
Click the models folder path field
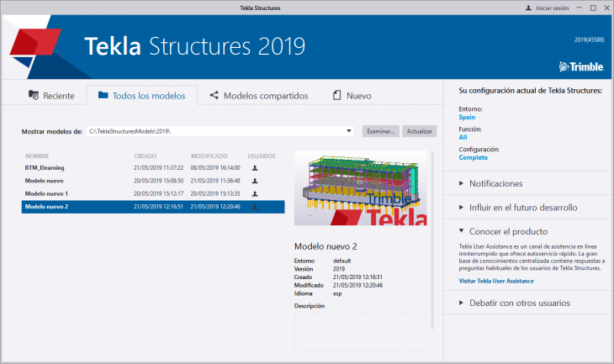pos(220,131)
